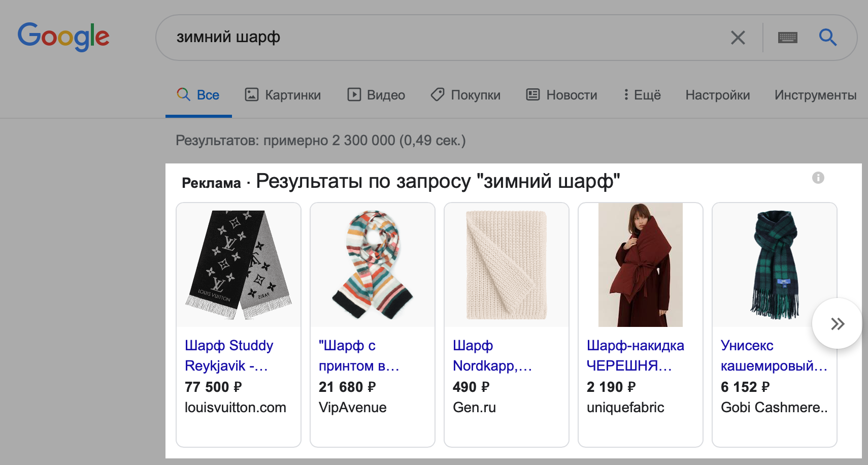868x465 pixels.
Task: Open the burgundy scarf-wrap model image
Action: pos(641,265)
